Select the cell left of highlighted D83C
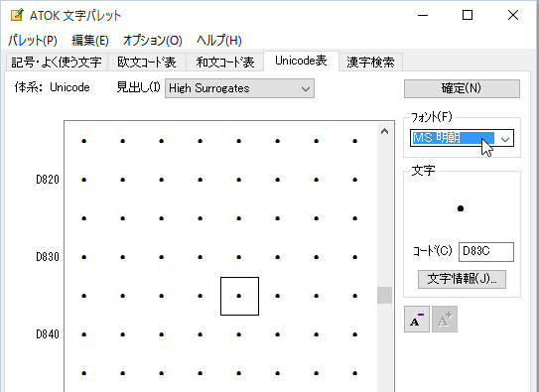 tap(201, 296)
